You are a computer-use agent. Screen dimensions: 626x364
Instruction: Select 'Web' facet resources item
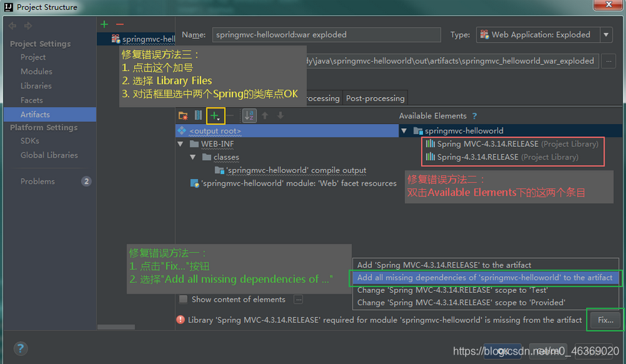(294, 183)
